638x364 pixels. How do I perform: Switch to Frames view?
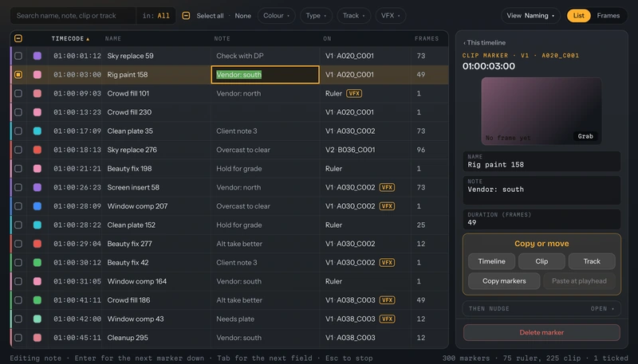pyautogui.click(x=608, y=16)
